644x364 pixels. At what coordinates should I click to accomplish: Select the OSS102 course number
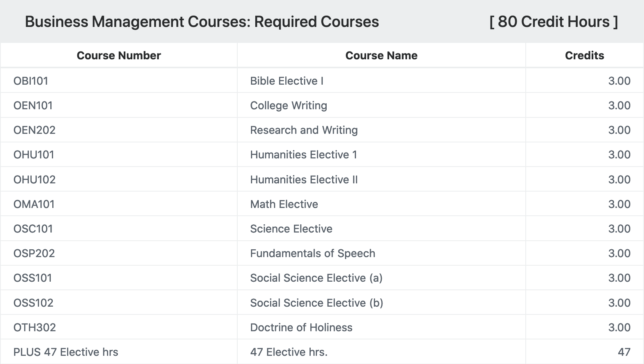point(33,303)
